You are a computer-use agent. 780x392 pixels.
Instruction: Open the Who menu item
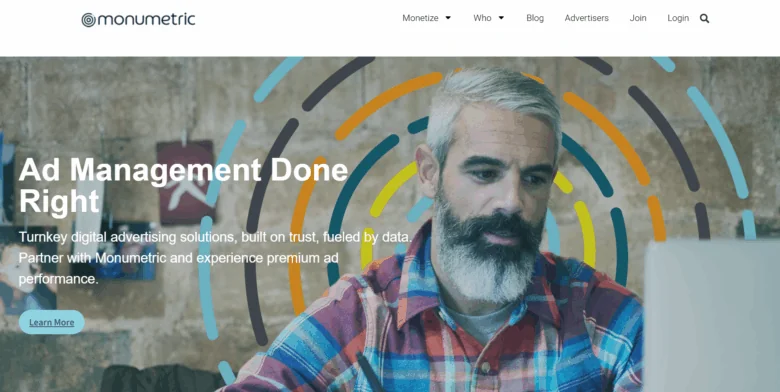click(482, 18)
